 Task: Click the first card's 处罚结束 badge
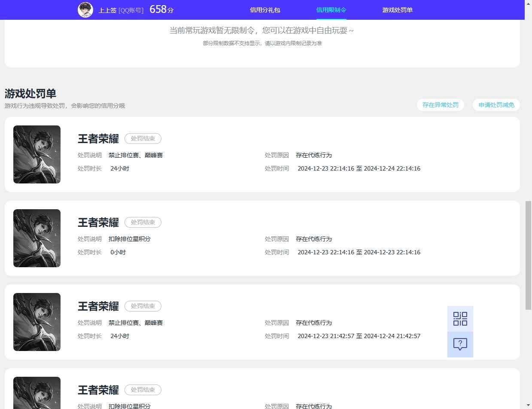tap(143, 138)
